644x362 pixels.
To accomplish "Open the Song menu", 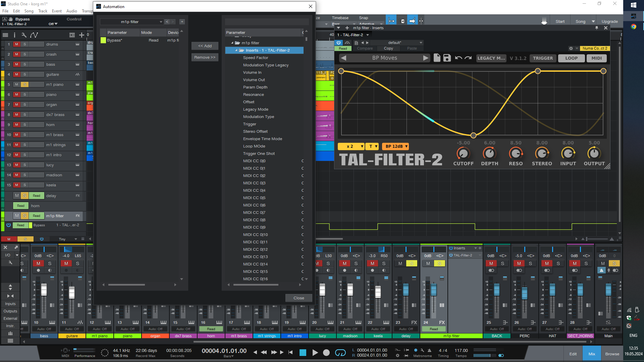I will [x=29, y=11].
